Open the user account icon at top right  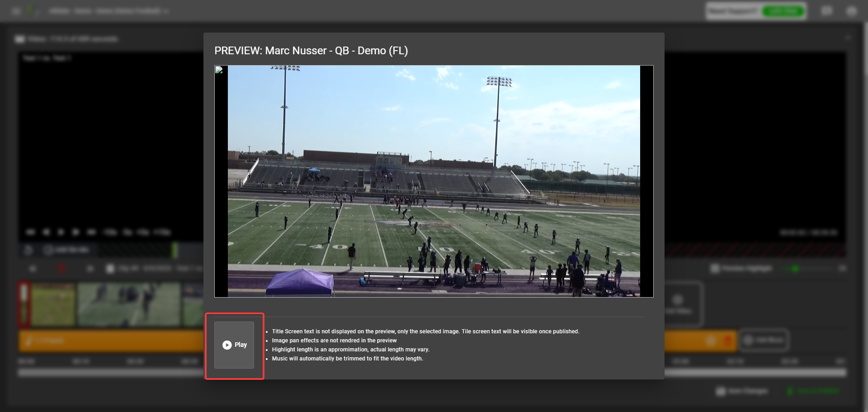tap(852, 11)
